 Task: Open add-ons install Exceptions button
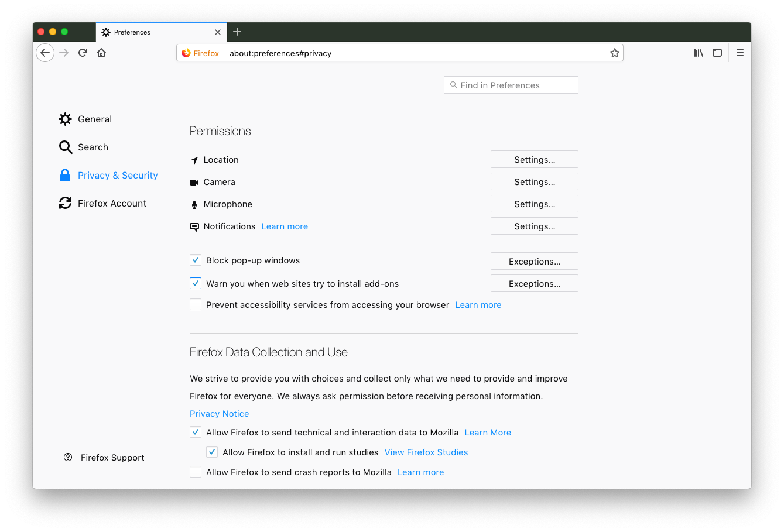535,284
